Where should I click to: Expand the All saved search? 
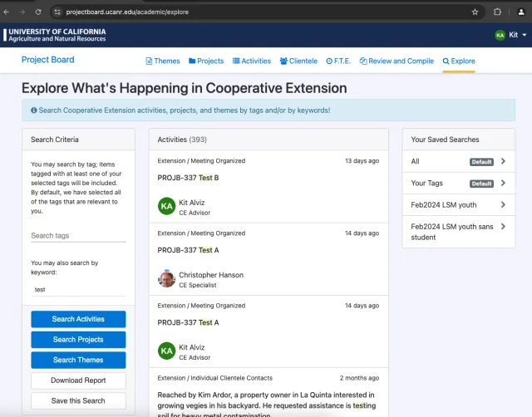(459, 161)
